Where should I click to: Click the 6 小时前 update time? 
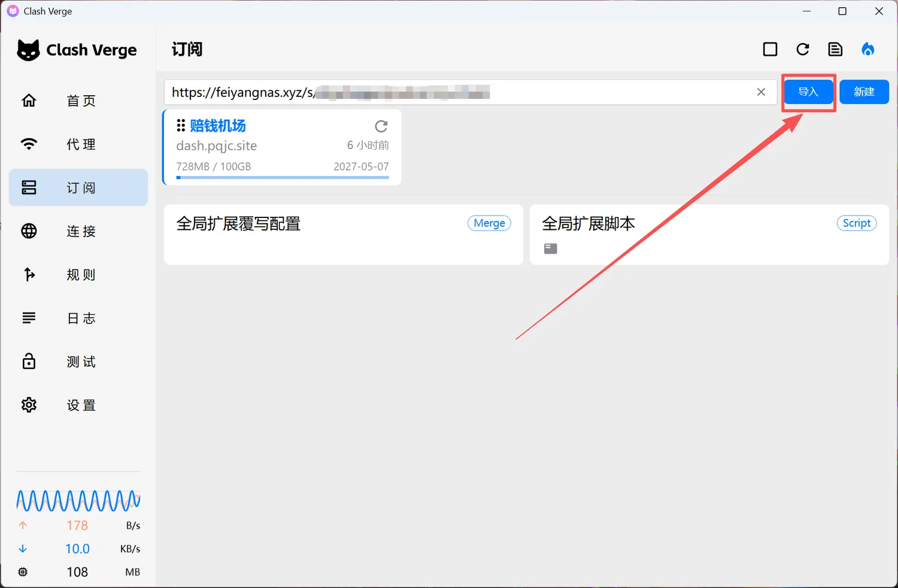click(x=368, y=146)
